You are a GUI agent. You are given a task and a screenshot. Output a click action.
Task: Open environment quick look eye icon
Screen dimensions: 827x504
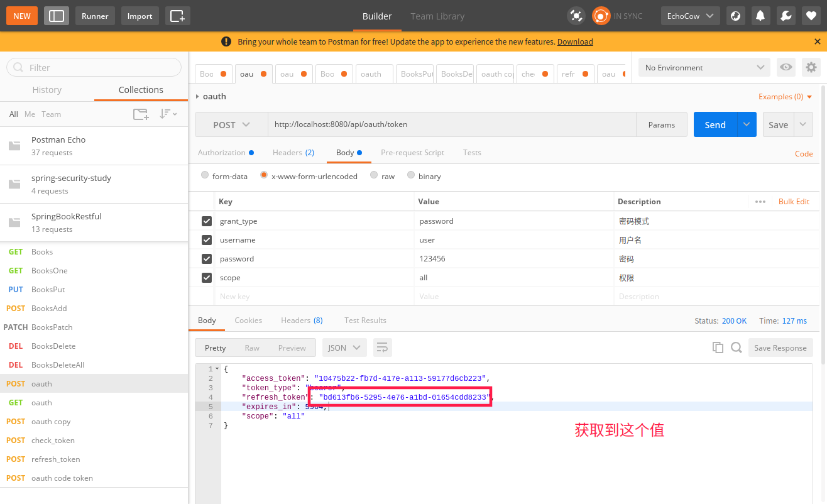(785, 67)
